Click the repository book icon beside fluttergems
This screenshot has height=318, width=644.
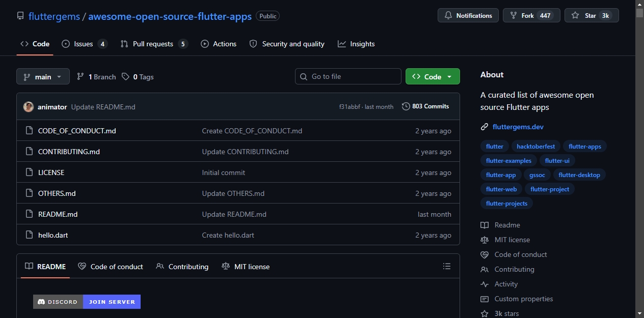(x=20, y=16)
